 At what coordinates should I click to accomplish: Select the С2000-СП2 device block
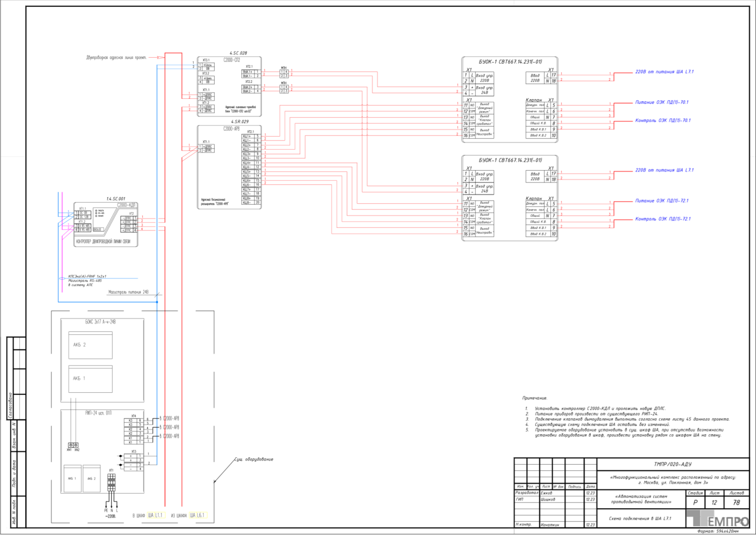(229, 87)
